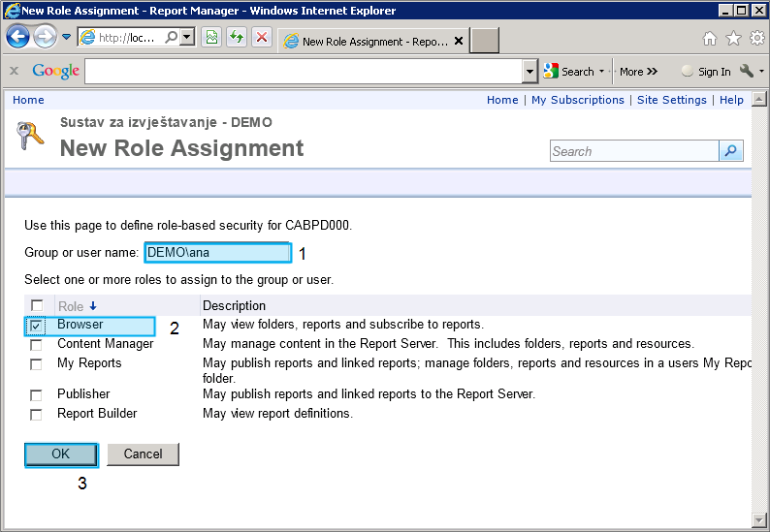Open the address bar autocomplete dropdown
Screen dimensions: 770x532
pos(187,37)
